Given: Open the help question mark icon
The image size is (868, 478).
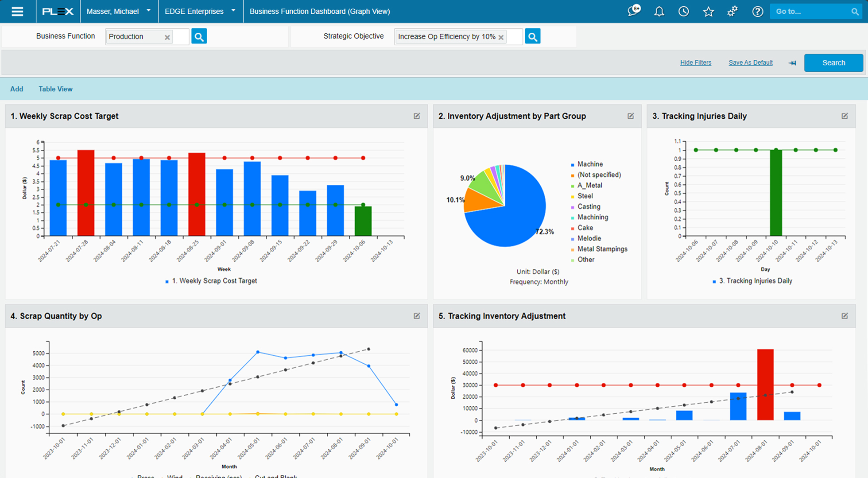Looking at the screenshot, I should point(758,12).
